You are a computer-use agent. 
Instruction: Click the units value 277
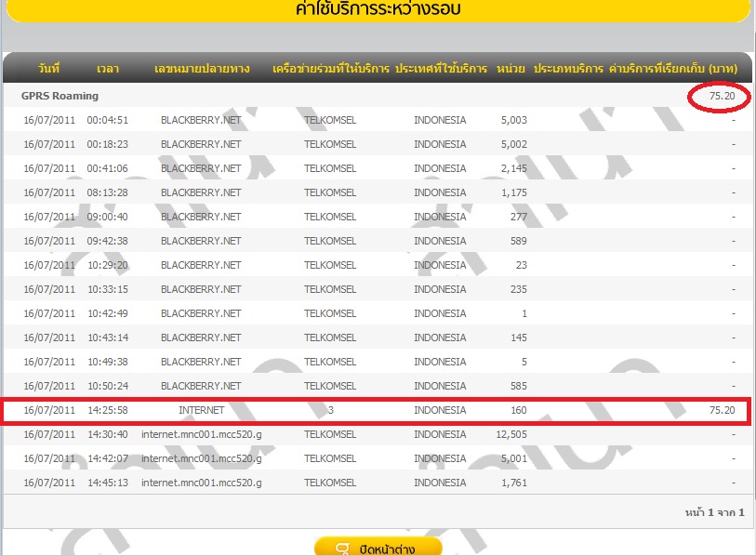click(519, 217)
